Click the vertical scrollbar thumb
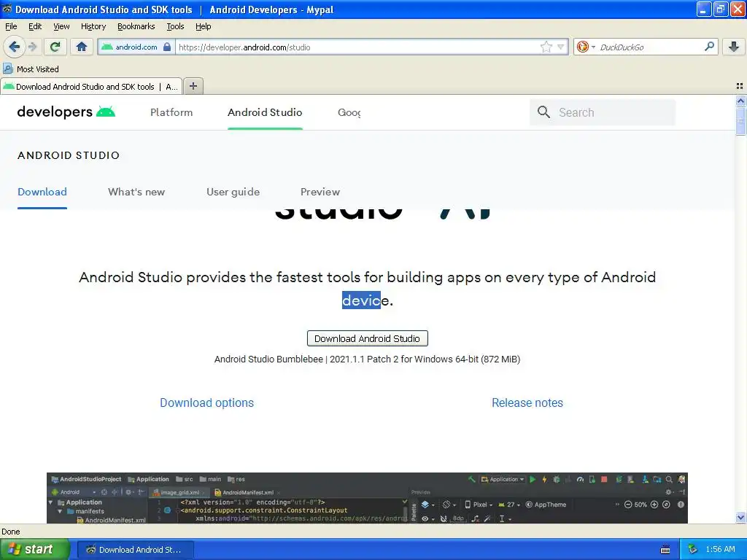 (740, 122)
